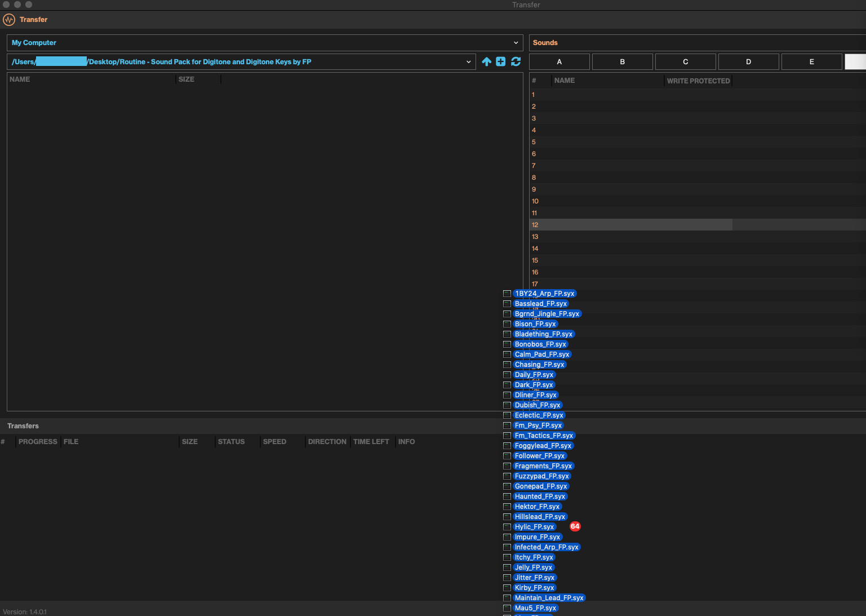Viewport: 866px width, 616px height.
Task: Select sound slot 16 row
Action: coord(698,272)
